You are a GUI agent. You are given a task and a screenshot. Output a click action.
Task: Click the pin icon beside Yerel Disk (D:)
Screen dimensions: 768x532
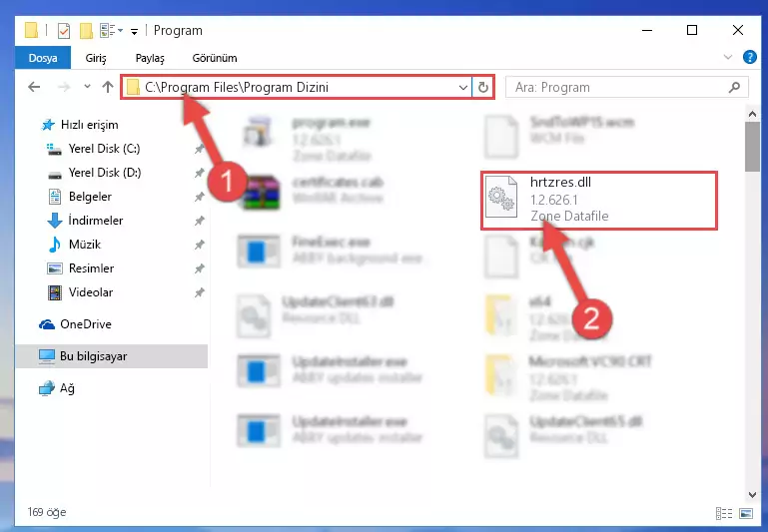click(199, 173)
